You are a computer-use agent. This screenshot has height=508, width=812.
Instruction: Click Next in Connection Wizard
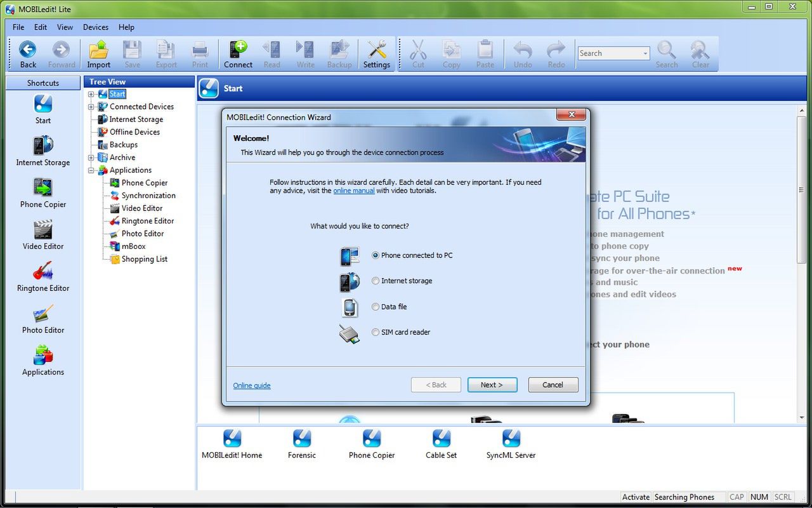tap(492, 385)
